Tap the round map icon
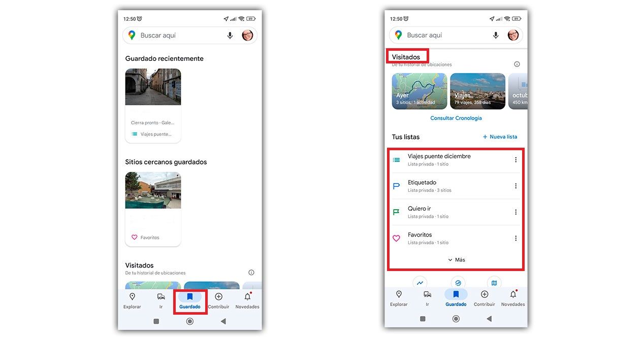Screen dimensions: 644x337 (x=494, y=283)
